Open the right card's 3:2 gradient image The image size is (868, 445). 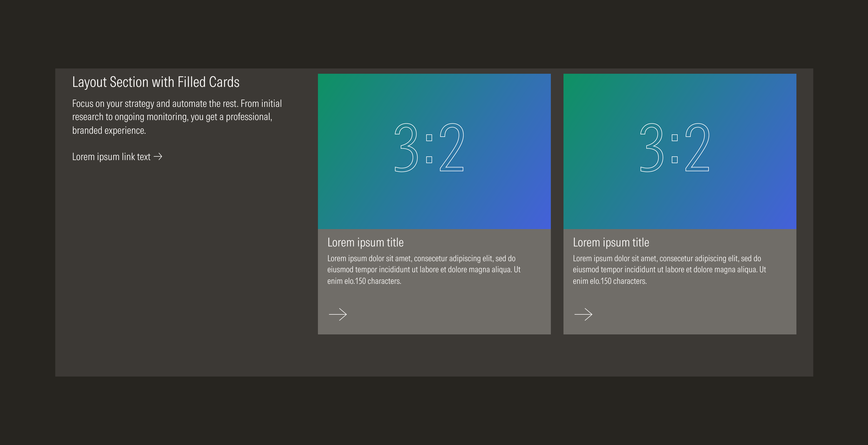tap(680, 151)
